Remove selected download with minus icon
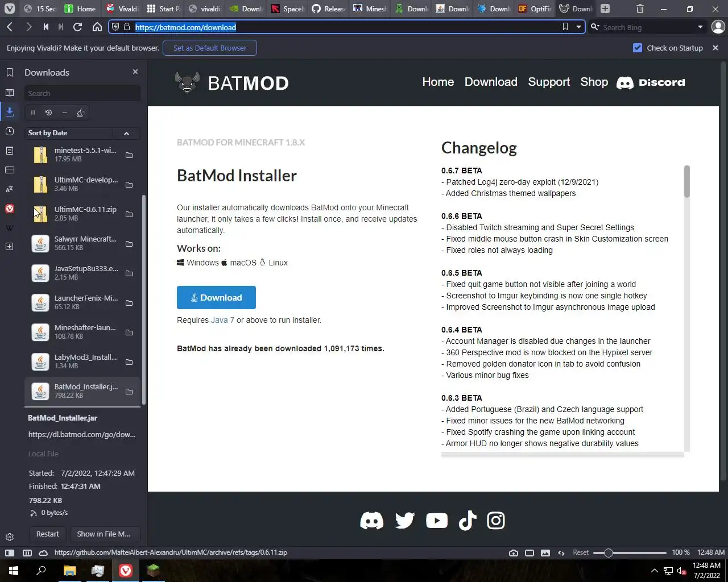Image resolution: width=728 pixels, height=582 pixels. (65, 113)
